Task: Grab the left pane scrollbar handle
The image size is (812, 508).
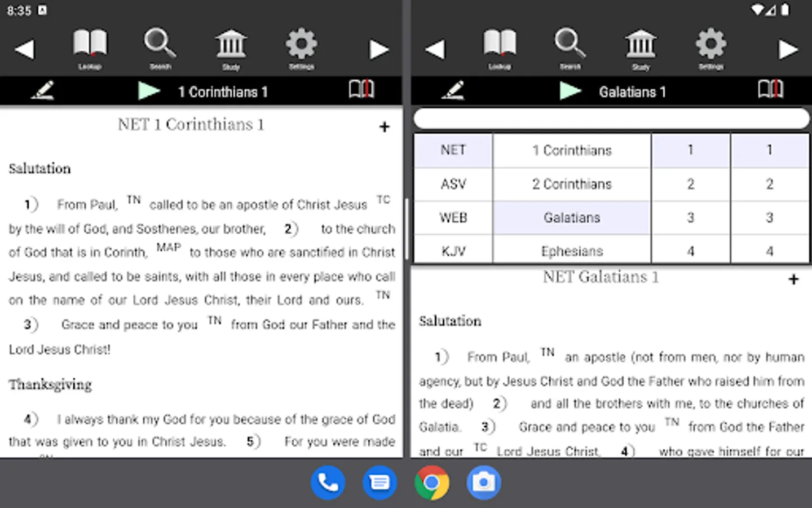Action: pos(406,229)
